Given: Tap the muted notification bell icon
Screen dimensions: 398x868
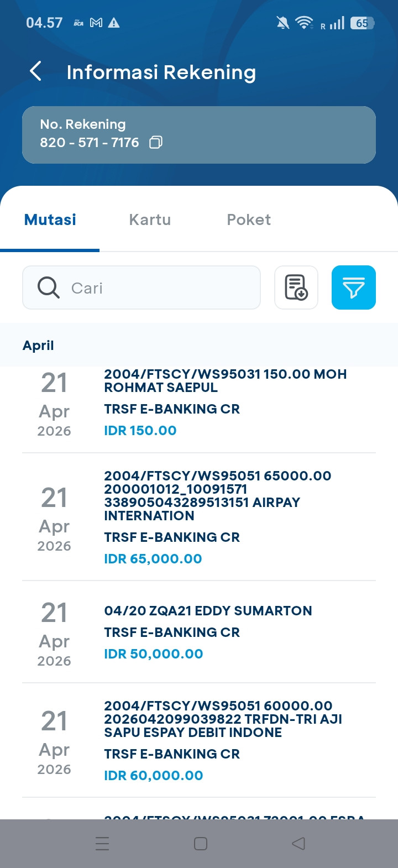Looking at the screenshot, I should click(282, 23).
